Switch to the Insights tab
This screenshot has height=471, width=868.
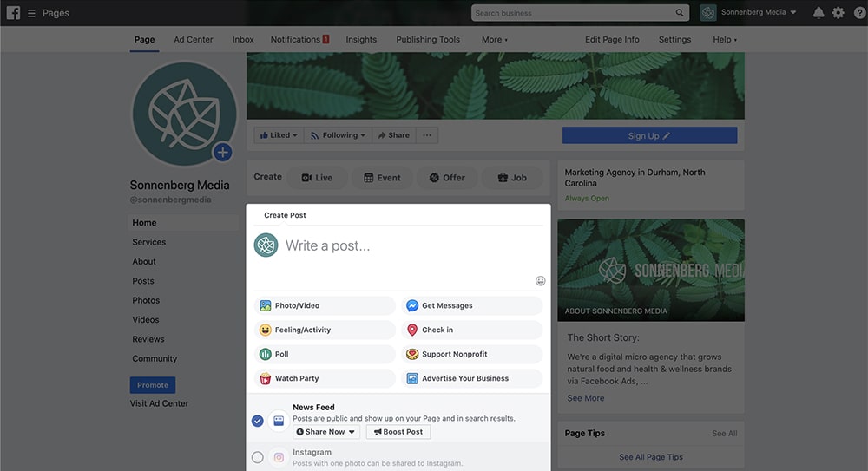coord(361,40)
